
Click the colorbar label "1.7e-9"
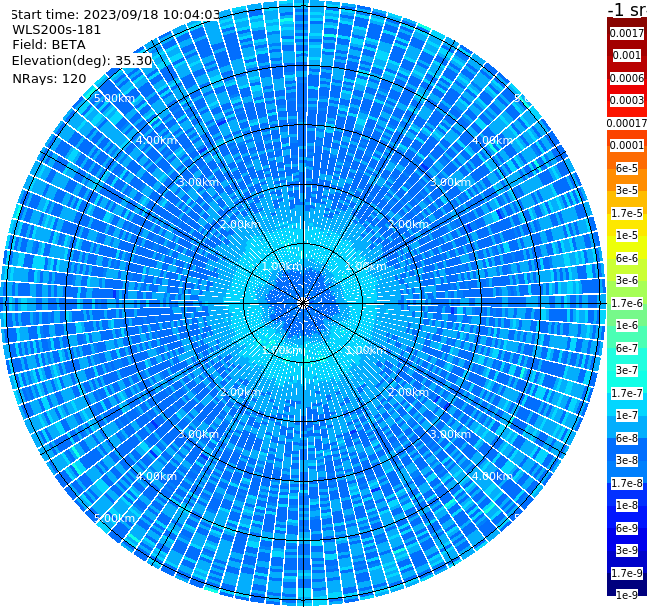pos(627,573)
